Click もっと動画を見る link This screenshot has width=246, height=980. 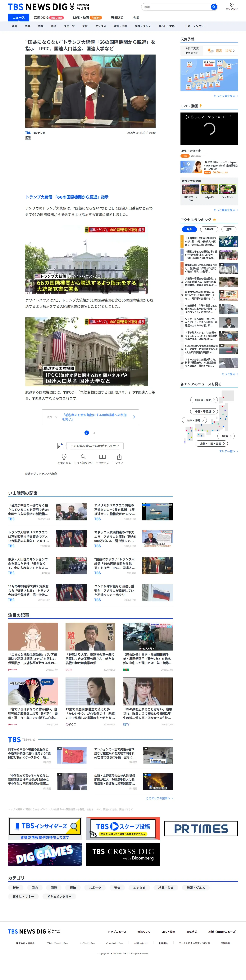pyautogui.click(x=226, y=210)
